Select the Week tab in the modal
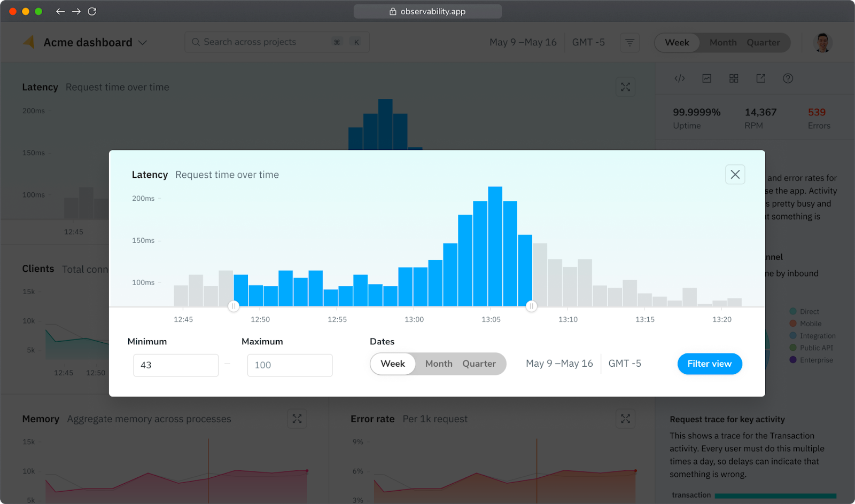The height and width of the screenshot is (504, 855). [x=393, y=364]
